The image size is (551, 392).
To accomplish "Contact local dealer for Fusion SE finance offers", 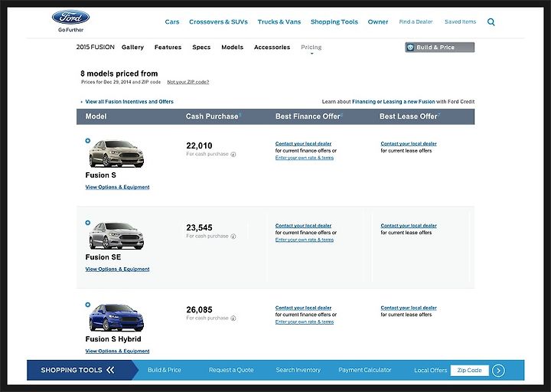I will coord(303,226).
